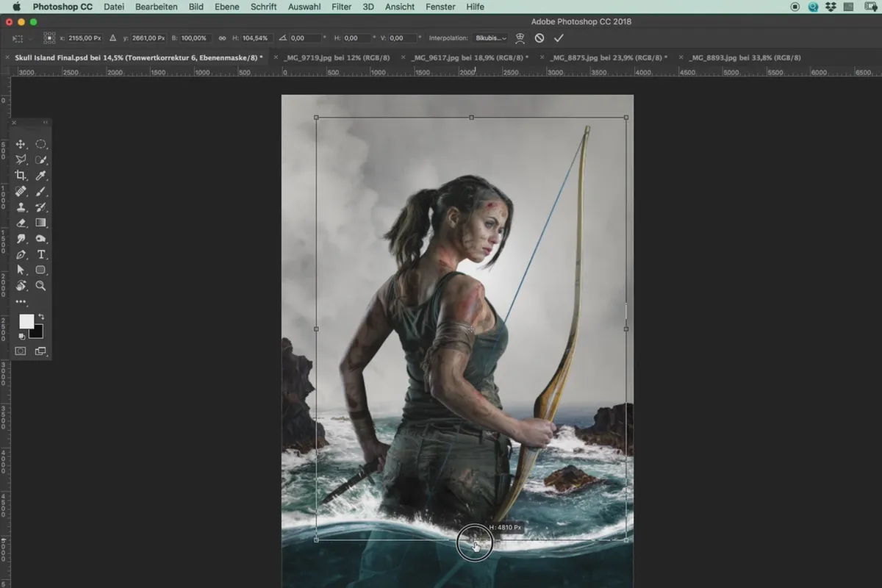The height and width of the screenshot is (588, 882).
Task: Click the teal magnifier menu bar icon
Action: tap(814, 7)
